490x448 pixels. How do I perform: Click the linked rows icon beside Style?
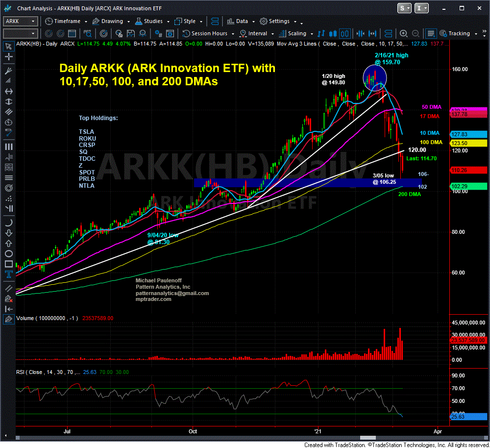215,21
